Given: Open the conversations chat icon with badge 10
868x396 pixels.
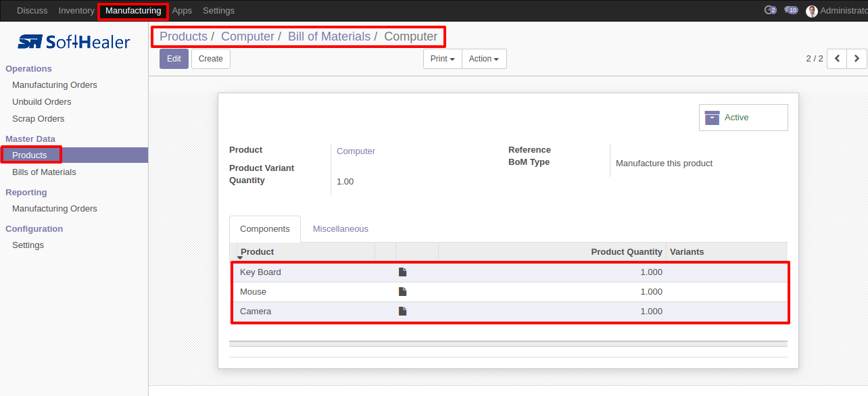Looking at the screenshot, I should 791,10.
